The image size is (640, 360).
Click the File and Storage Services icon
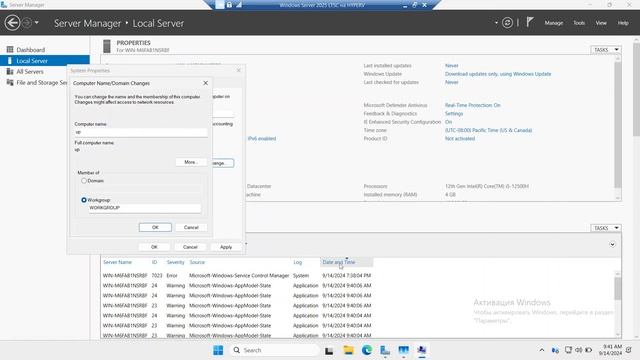pyautogui.click(x=10, y=82)
